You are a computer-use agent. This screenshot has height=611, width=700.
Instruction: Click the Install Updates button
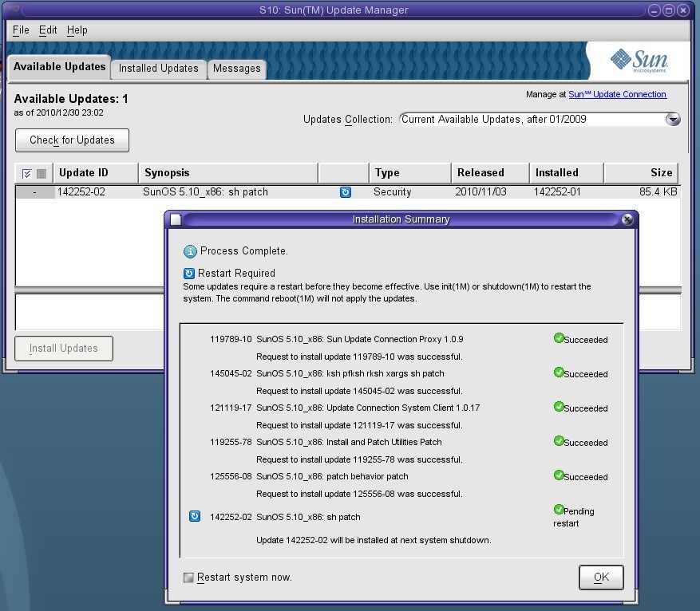(x=64, y=349)
